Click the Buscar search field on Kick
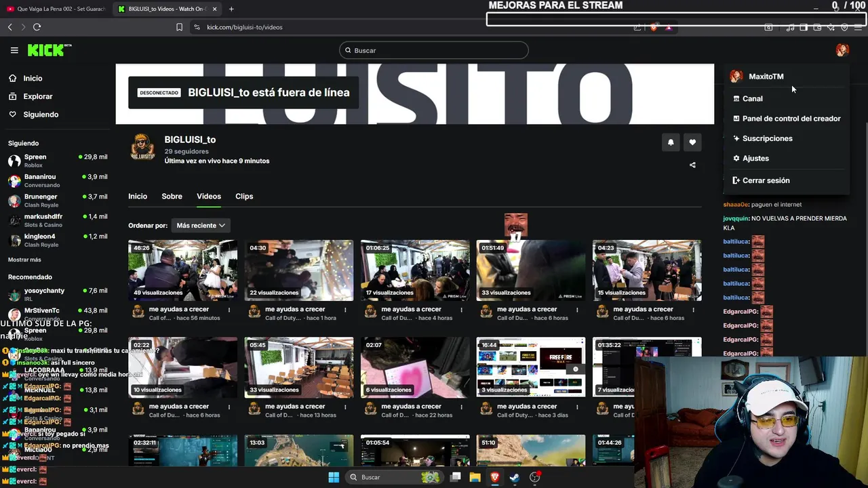This screenshot has width=868, height=488. pyautogui.click(x=434, y=50)
